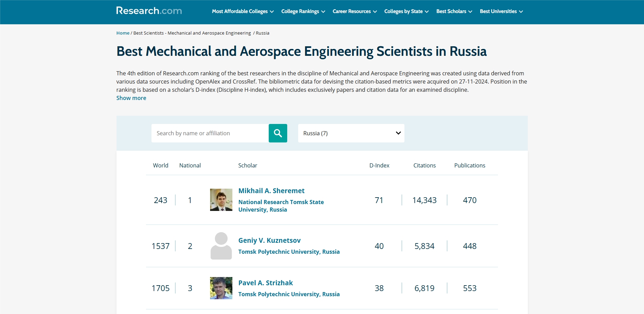Click Show more under the description
The width and height of the screenshot is (644, 314).
pos(131,98)
